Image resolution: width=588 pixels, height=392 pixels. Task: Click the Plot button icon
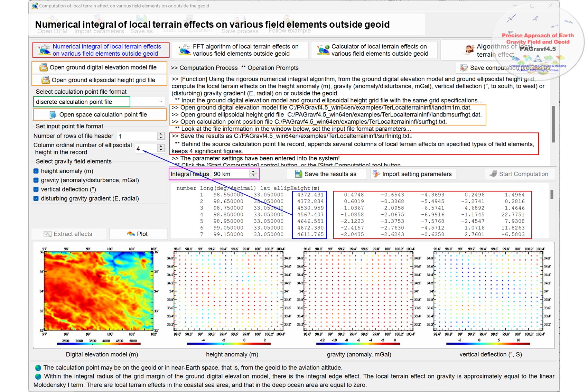pos(131,234)
